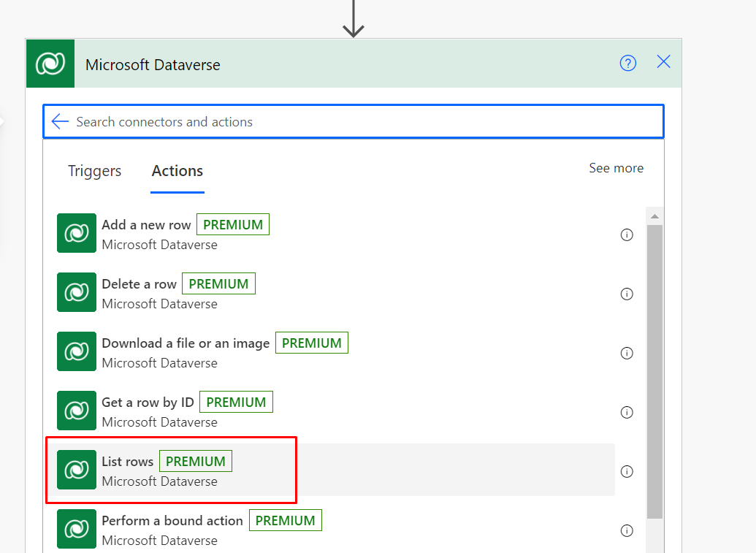Show info for the List rows action
This screenshot has height=553, width=756.
(627, 471)
